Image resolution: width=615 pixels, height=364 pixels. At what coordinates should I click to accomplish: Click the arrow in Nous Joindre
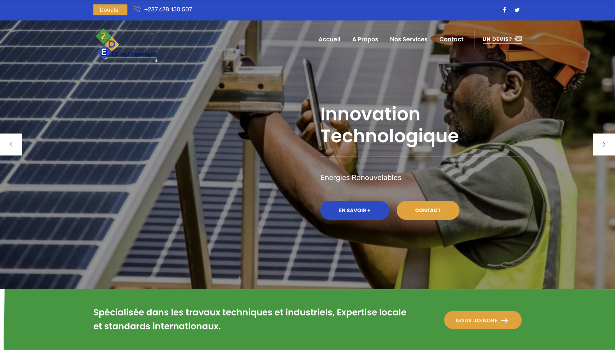click(x=504, y=321)
